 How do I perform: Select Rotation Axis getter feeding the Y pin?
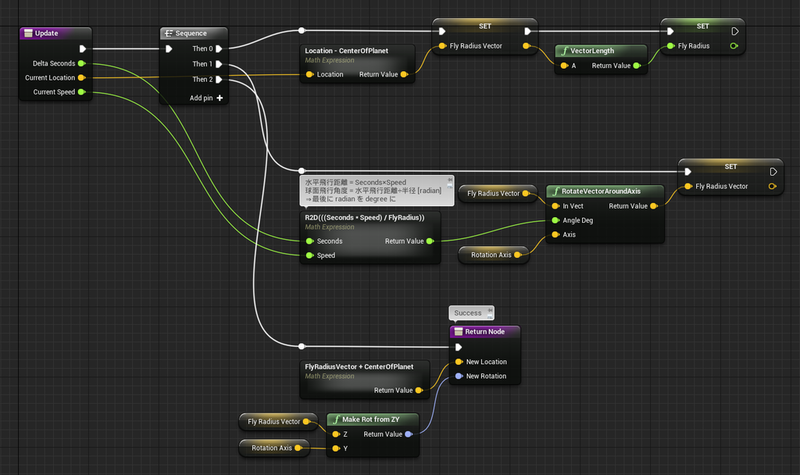click(274, 448)
